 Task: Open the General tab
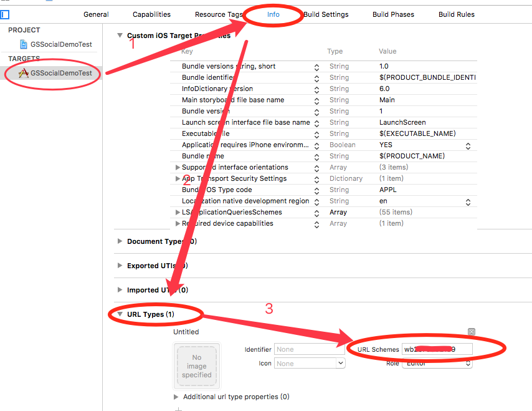point(96,14)
